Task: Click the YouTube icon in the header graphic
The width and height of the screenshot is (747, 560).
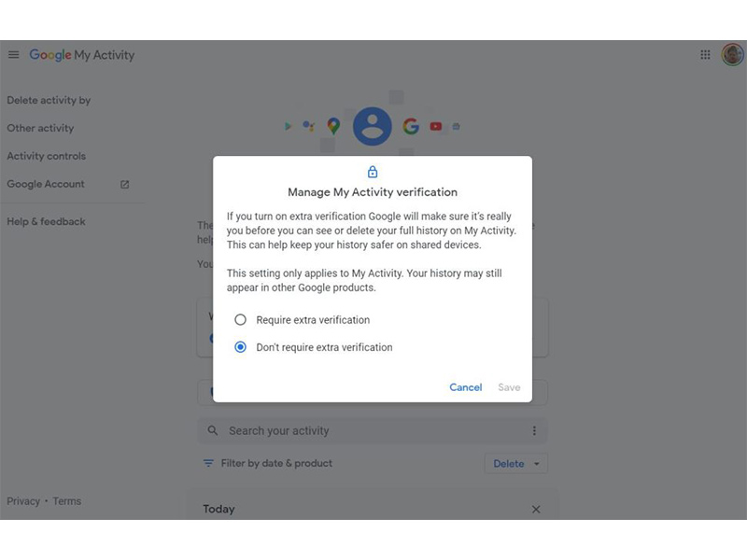Action: (x=436, y=126)
